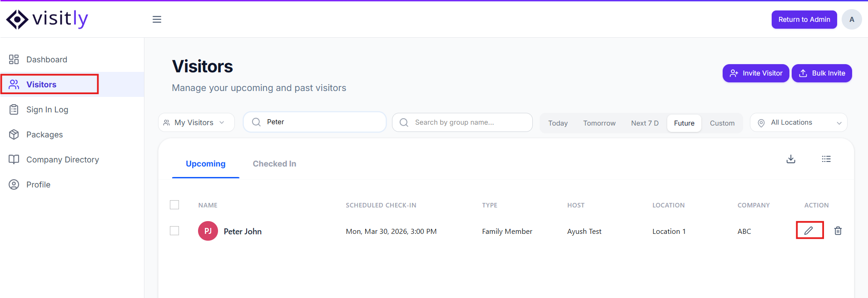
Task: Click the HOST column header
Action: pos(575,205)
